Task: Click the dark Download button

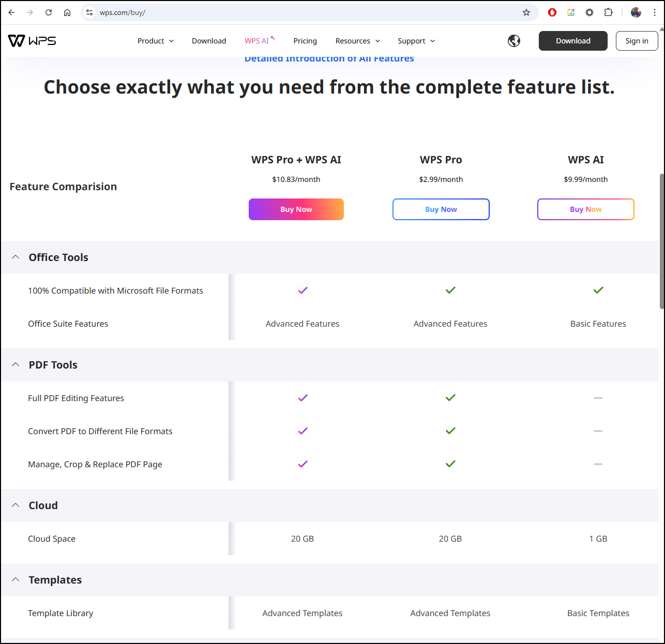Action: pos(573,41)
